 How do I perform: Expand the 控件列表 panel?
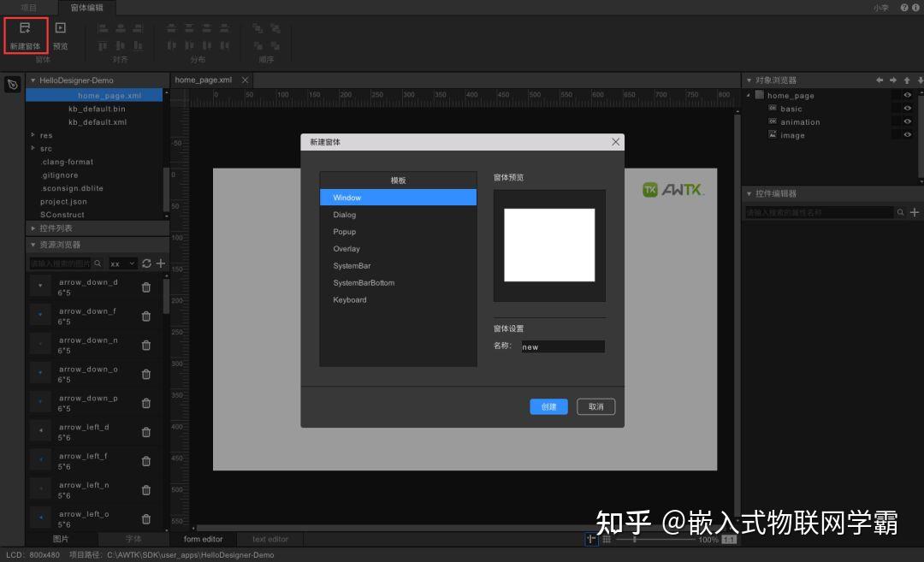tap(32, 228)
